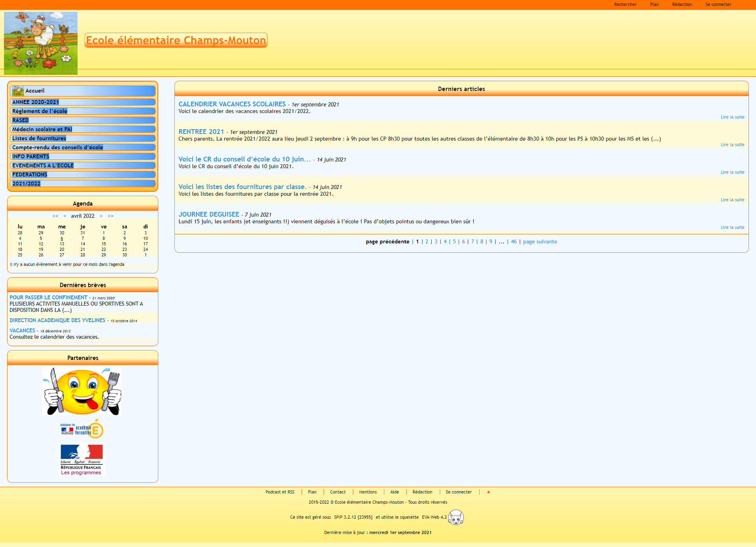Screen dimensions: 756x547
Task: Open the Académie Versailles partner logo
Action: click(x=82, y=430)
